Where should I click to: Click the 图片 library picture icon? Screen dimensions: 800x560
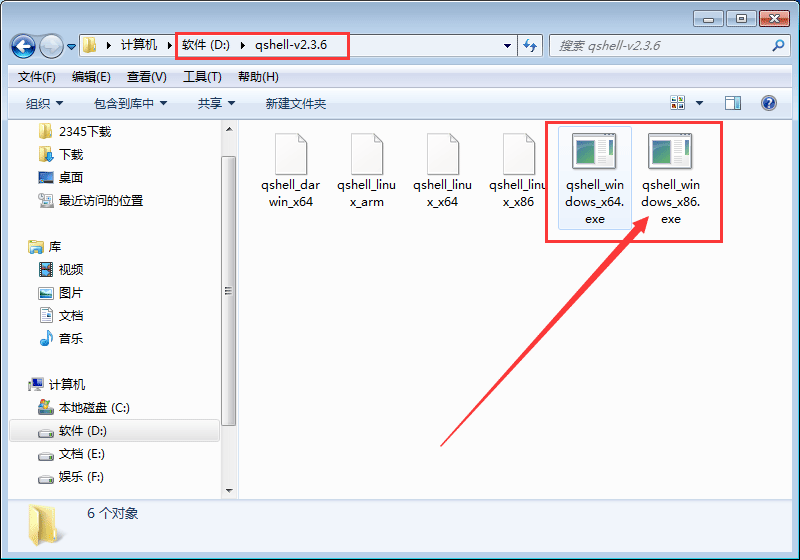click(46, 293)
